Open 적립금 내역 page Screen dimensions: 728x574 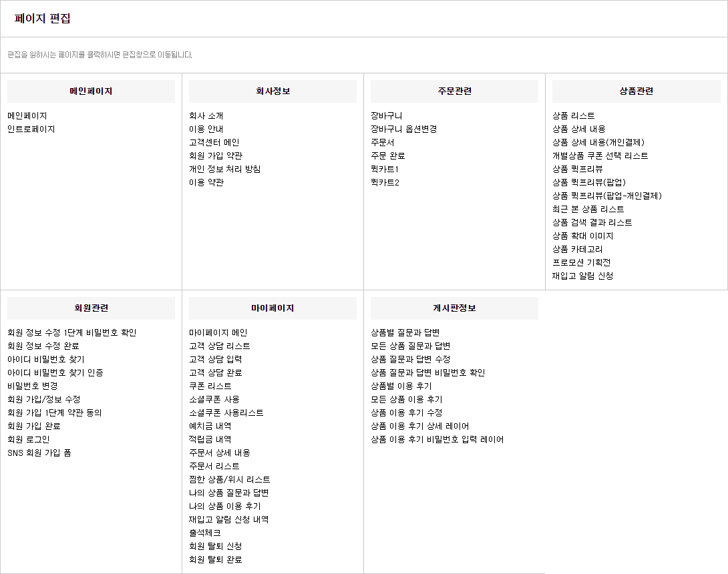210,439
